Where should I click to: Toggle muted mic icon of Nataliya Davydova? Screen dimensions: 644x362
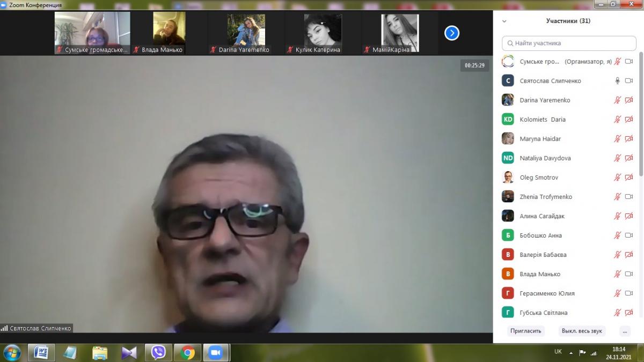(618, 158)
